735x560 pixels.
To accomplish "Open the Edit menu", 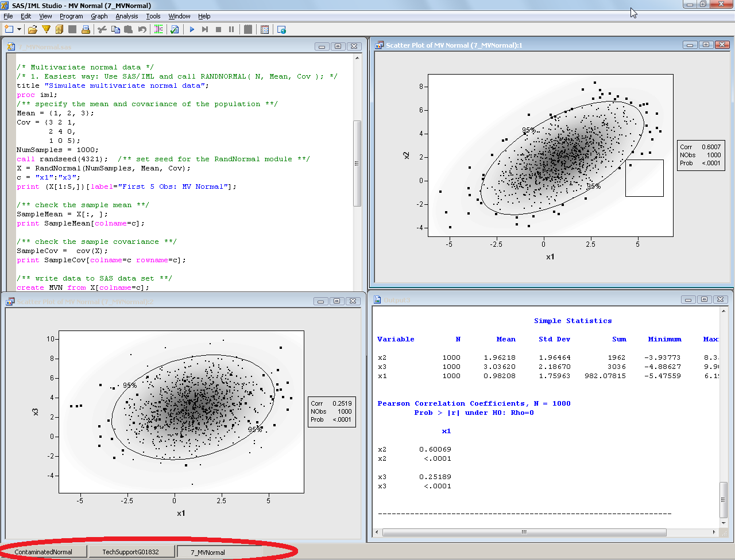I will pyautogui.click(x=26, y=16).
